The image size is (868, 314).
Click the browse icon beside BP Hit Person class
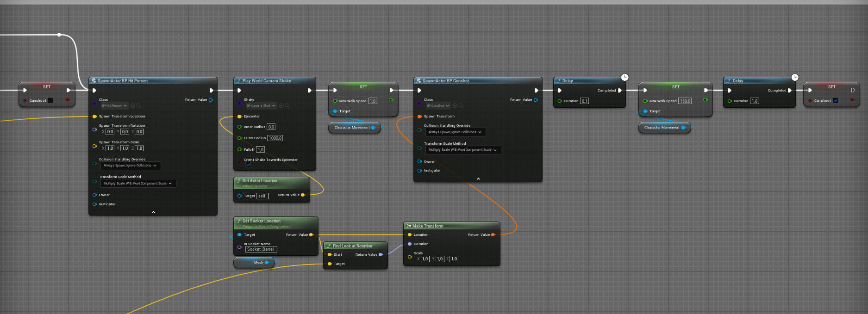[133, 106]
